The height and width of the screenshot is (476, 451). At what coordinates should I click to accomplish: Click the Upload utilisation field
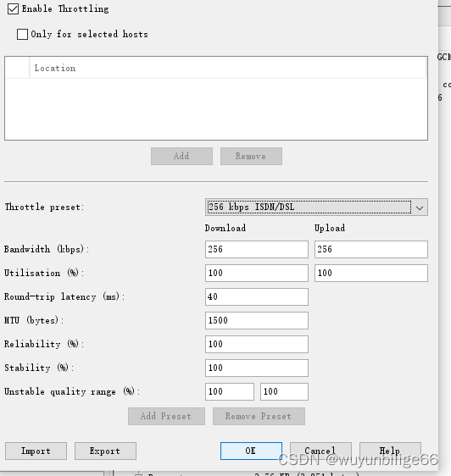coord(371,274)
